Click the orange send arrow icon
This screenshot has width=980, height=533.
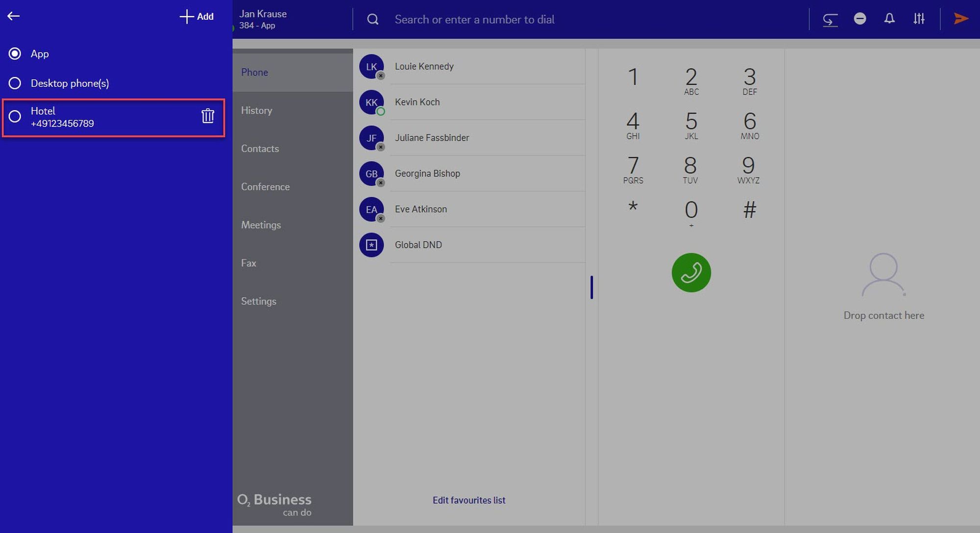pos(961,19)
